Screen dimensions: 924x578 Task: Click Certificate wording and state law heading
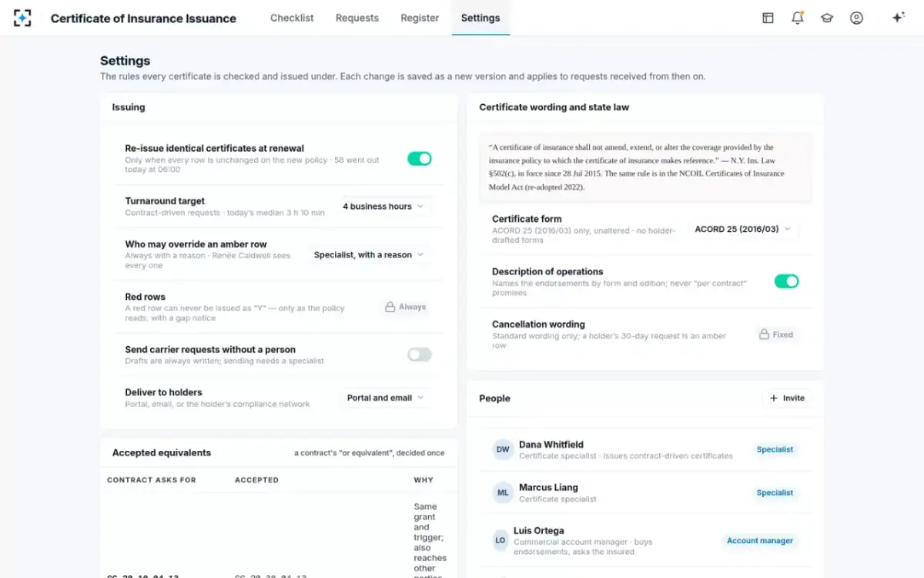(x=554, y=107)
